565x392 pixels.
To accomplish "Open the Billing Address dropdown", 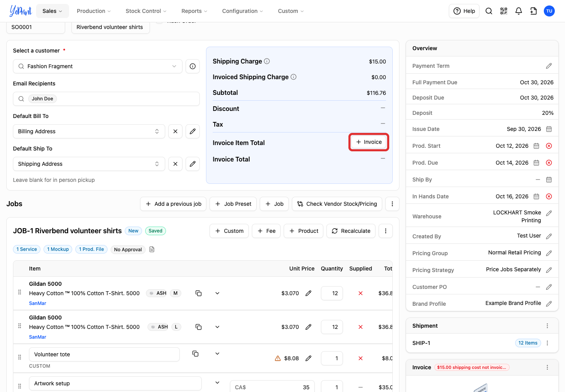I will pyautogui.click(x=89, y=131).
